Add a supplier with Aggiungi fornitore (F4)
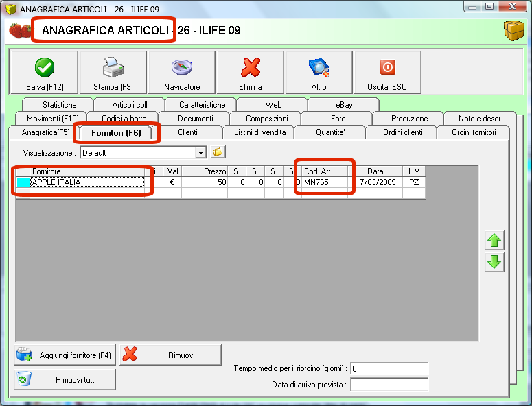532x406 pixels. pos(65,355)
